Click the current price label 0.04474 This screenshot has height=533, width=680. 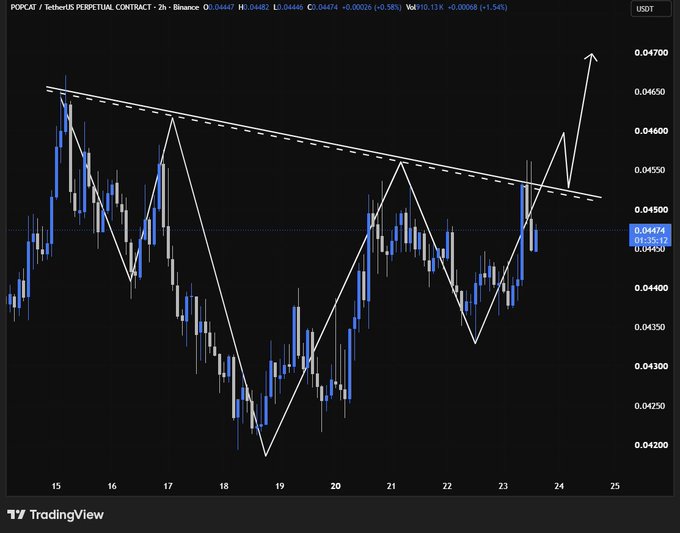(x=650, y=231)
